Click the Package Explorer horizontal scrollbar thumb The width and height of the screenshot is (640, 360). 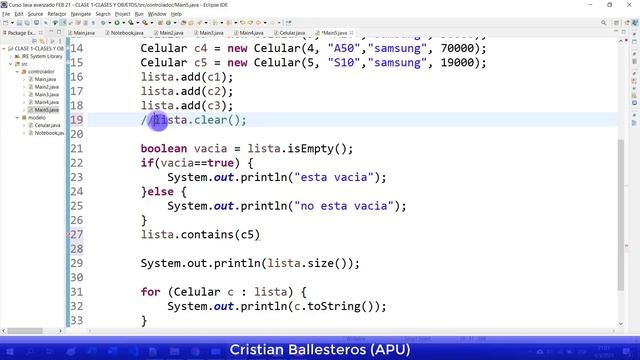click(24, 331)
